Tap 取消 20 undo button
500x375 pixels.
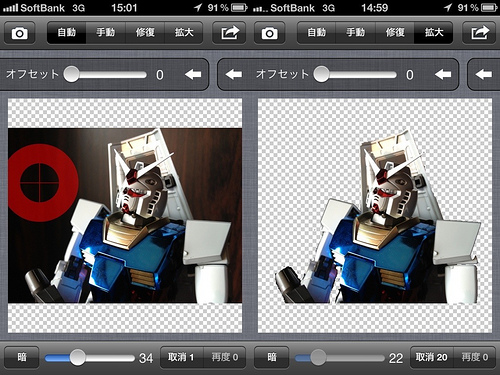(x=432, y=357)
